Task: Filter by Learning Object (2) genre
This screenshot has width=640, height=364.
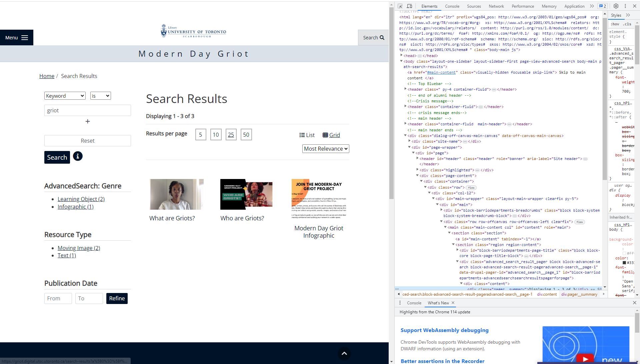Action: pos(81,199)
